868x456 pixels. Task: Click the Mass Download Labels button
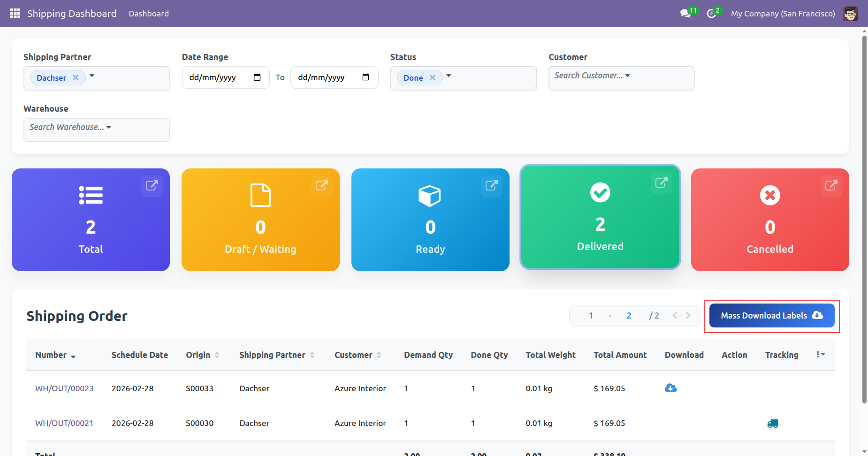771,316
